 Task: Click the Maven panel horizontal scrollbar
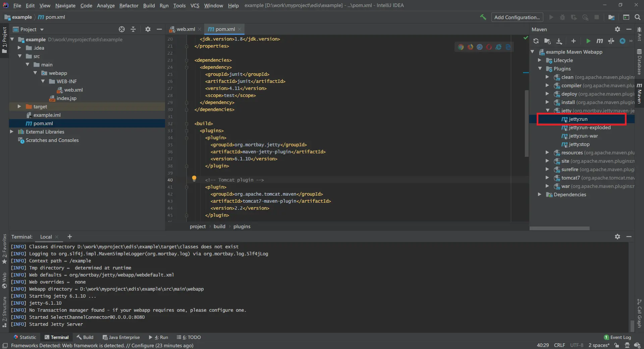(x=559, y=228)
